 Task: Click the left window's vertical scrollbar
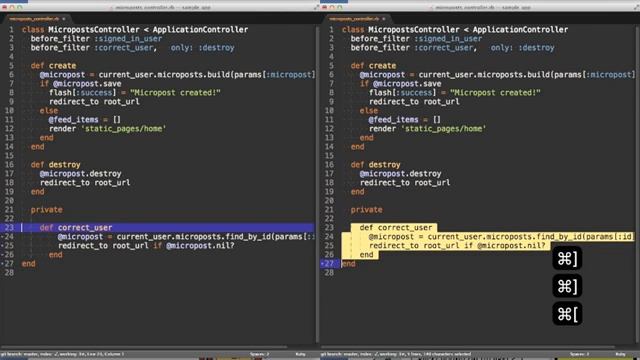pyautogui.click(x=317, y=184)
